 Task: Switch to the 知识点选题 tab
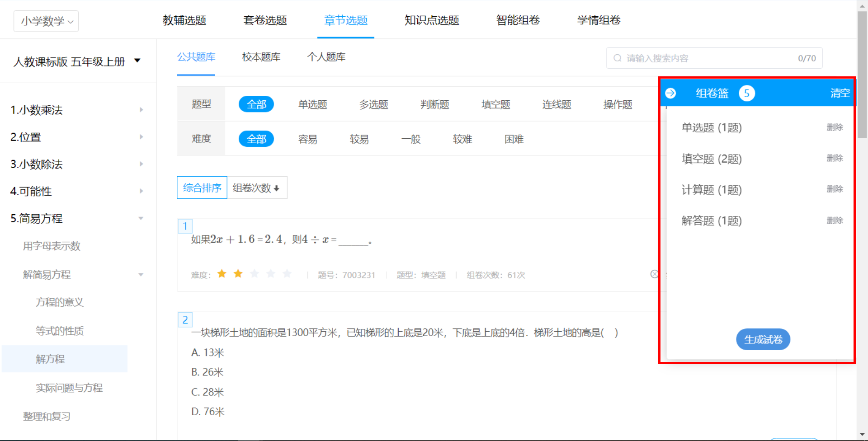tap(431, 20)
